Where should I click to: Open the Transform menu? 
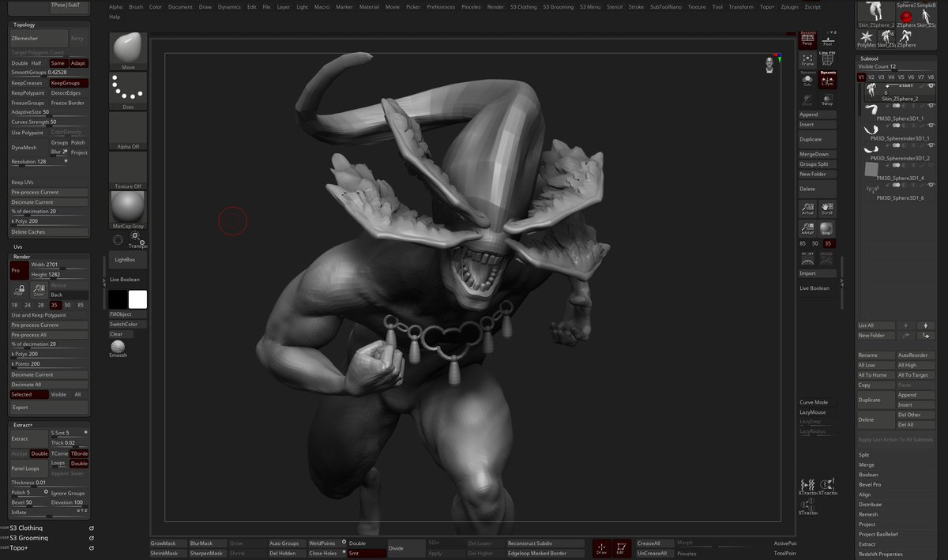(741, 6)
